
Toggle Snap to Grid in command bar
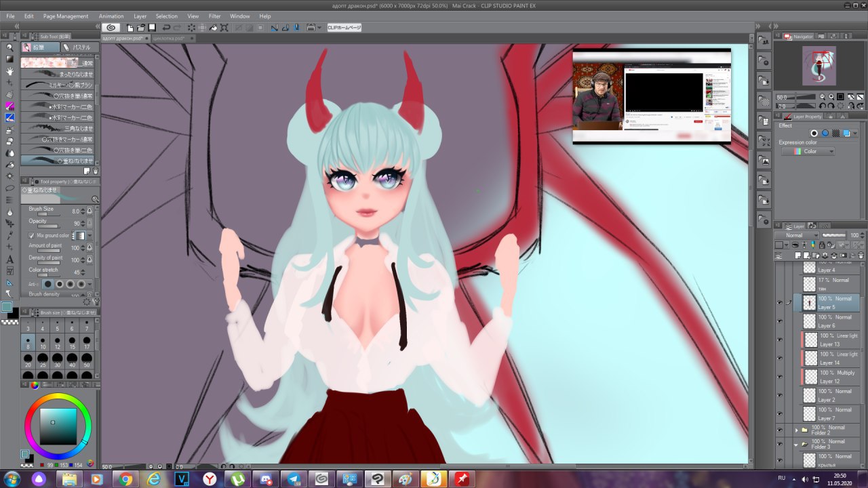coord(296,28)
